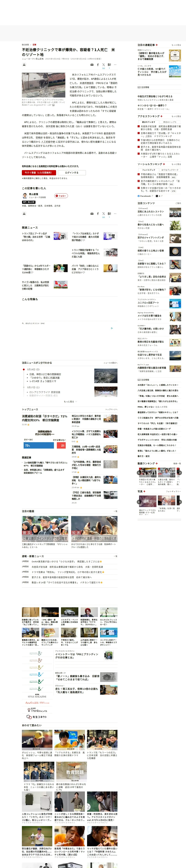This screenshot has height=868, width=186.
Task: Play the 知床 sea lion video
Action: [94, 529]
